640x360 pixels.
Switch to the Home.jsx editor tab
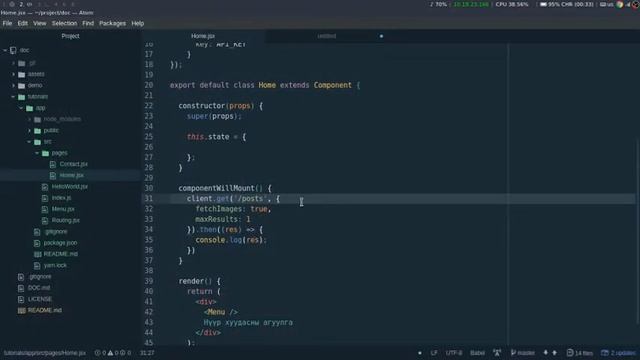tap(203, 36)
